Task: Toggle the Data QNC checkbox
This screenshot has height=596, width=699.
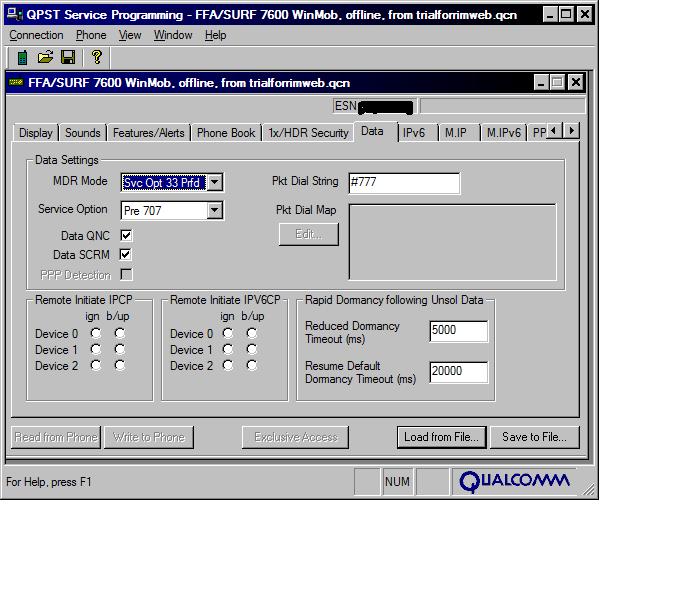Action: tap(126, 235)
